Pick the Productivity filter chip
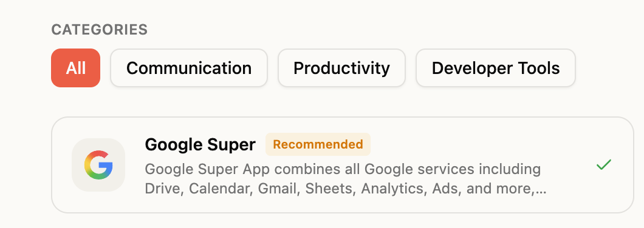The image size is (644, 228). tap(341, 68)
